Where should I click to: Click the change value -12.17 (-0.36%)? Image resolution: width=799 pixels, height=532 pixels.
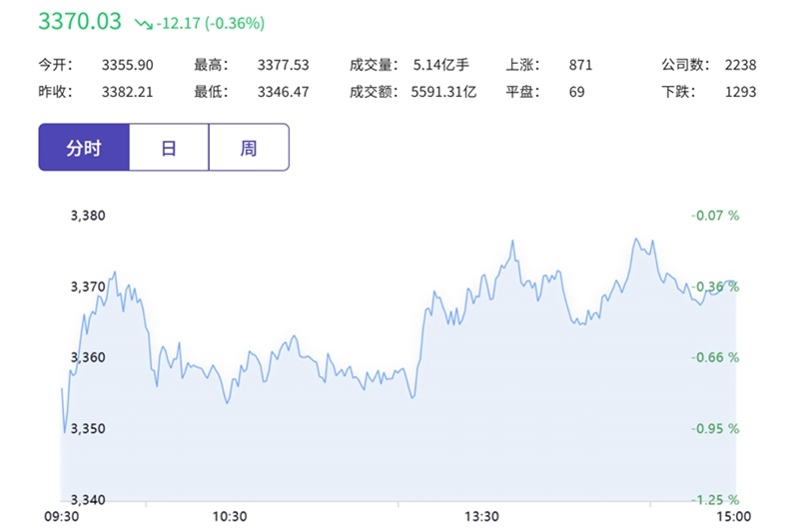click(211, 23)
